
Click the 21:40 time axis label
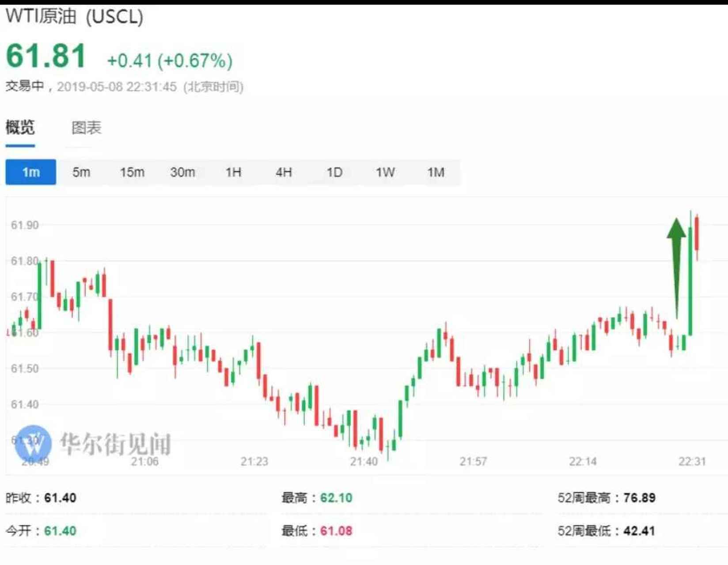364,462
